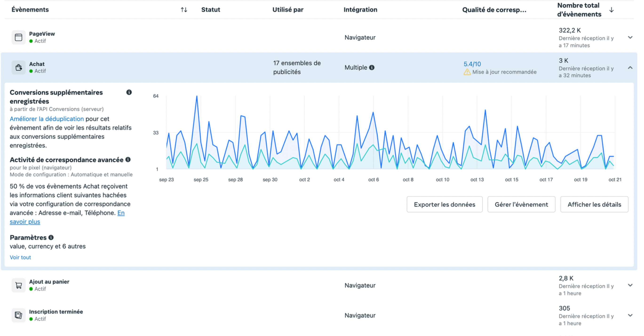Screen dimensions: 644x336
Task: Collapse the Achat event row
Action: point(630,68)
